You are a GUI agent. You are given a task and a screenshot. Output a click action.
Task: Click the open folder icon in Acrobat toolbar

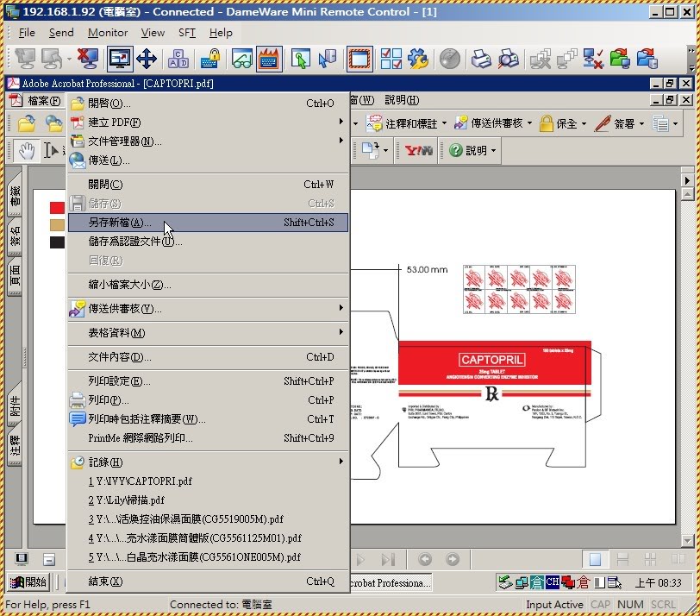click(27, 123)
